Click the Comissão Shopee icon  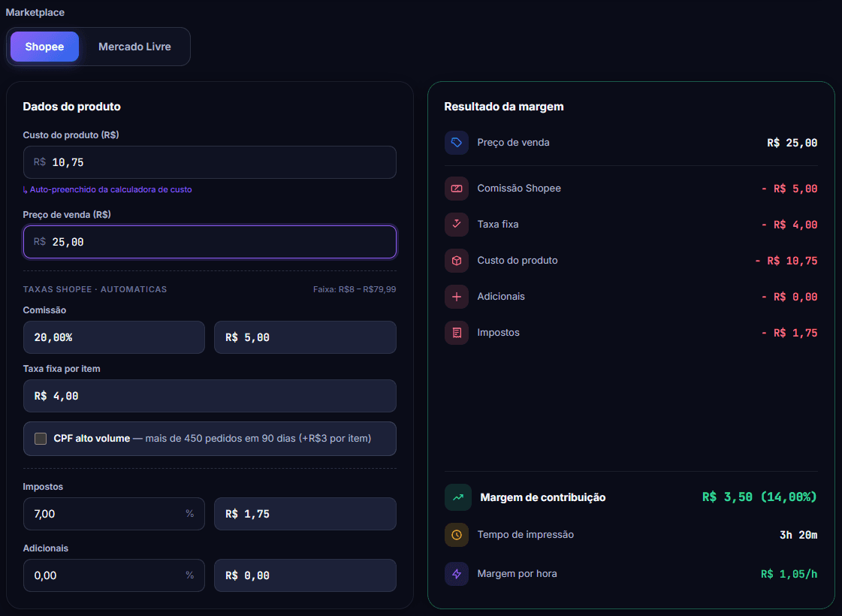pyautogui.click(x=457, y=189)
